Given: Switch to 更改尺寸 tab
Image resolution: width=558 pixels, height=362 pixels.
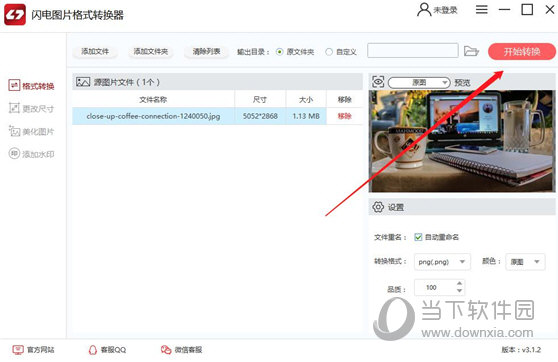Looking at the screenshot, I should click(31, 108).
